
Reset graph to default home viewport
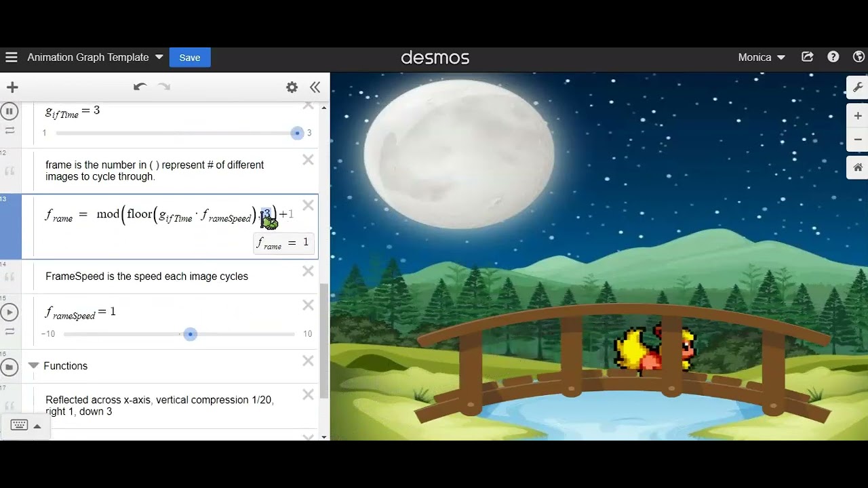(857, 167)
